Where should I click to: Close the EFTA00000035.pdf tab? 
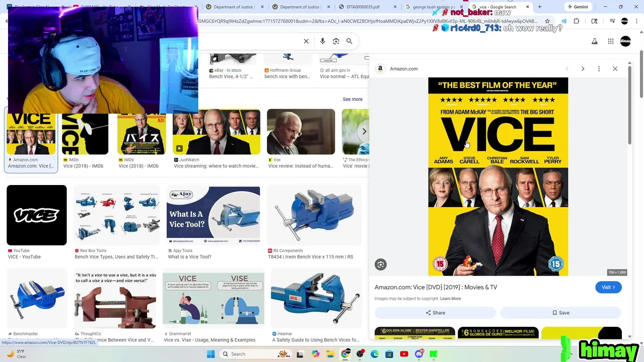point(394,7)
